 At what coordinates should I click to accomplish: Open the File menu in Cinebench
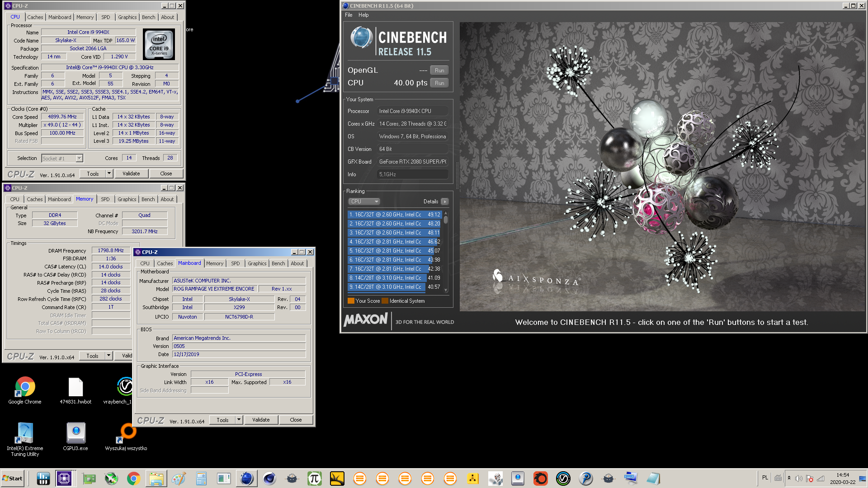(x=349, y=15)
